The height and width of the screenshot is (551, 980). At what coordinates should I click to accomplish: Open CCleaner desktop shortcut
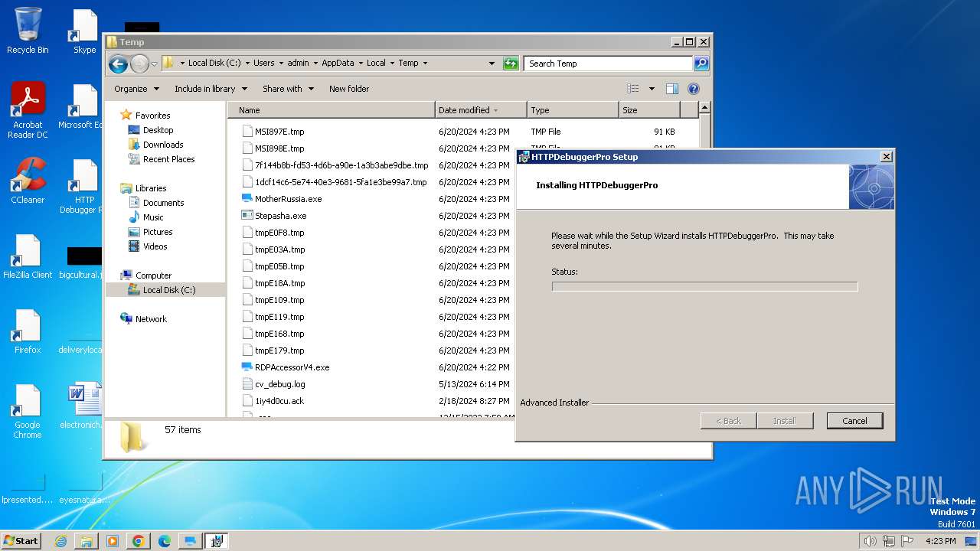click(x=28, y=181)
